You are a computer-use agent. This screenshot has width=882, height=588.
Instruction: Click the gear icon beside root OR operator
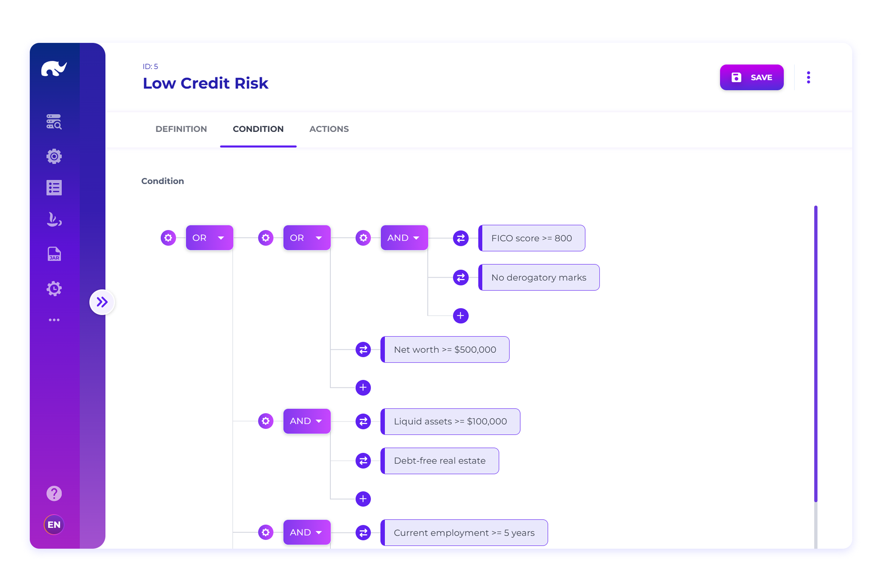(x=168, y=238)
